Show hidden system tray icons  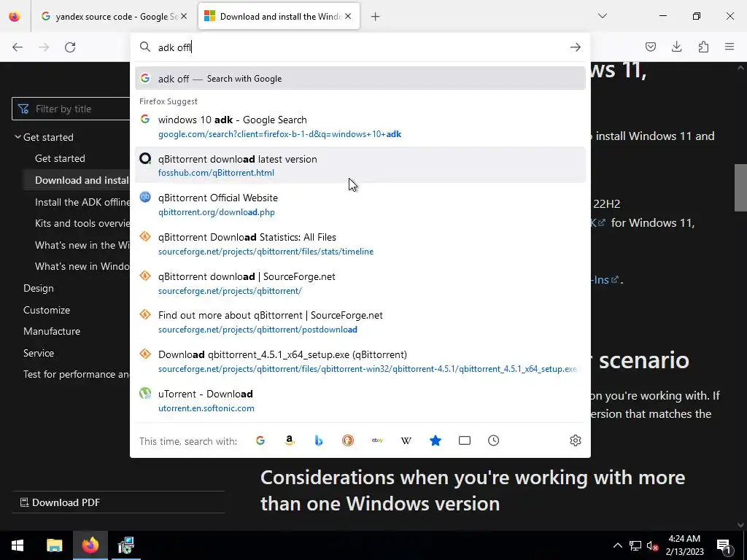click(x=617, y=545)
